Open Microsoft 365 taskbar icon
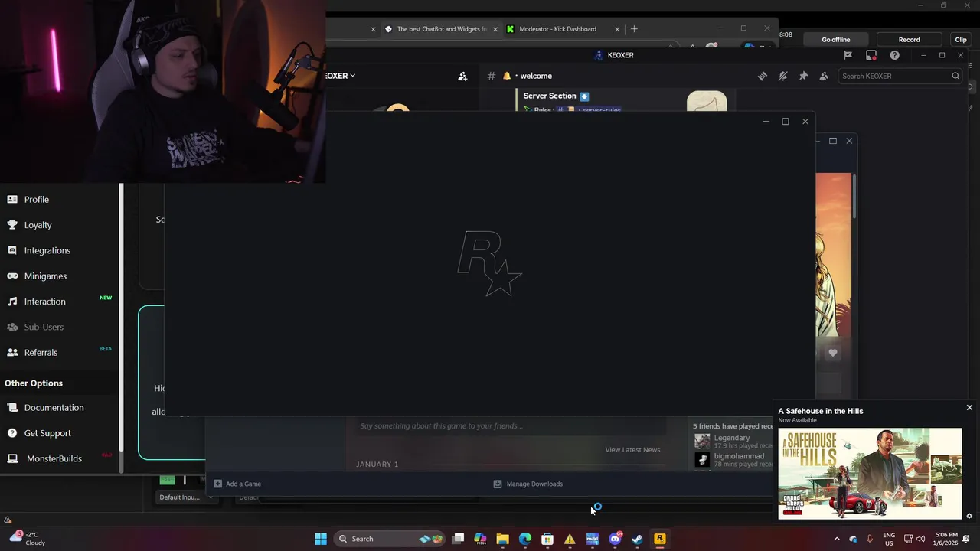The width and height of the screenshot is (980, 551). pyautogui.click(x=480, y=539)
